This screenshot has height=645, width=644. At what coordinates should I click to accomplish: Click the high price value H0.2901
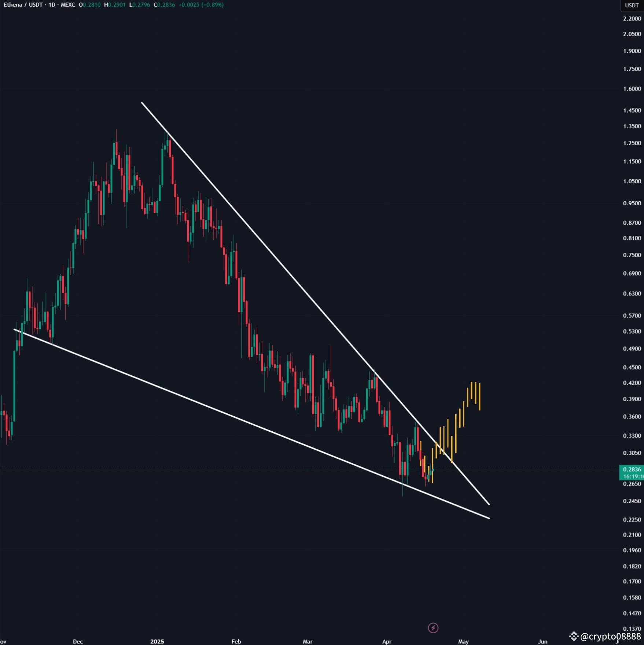(114, 5)
